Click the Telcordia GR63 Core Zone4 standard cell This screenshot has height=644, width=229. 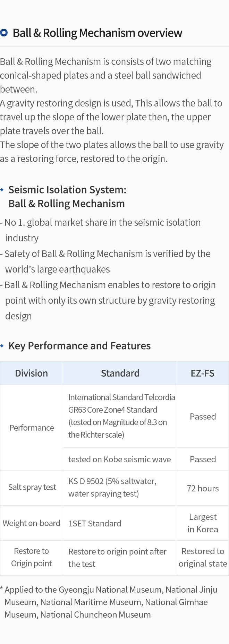pyautogui.click(x=120, y=416)
